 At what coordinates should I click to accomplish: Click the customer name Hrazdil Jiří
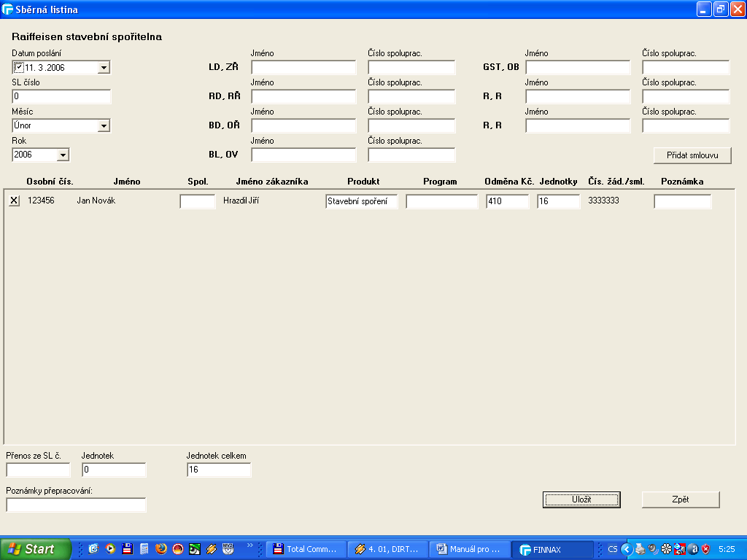coord(241,201)
